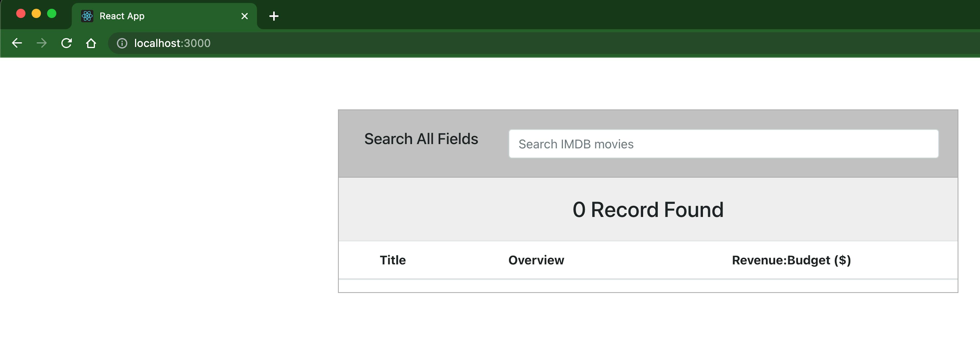Click the React logo favicon
This screenshot has width=980, height=340.
(87, 16)
